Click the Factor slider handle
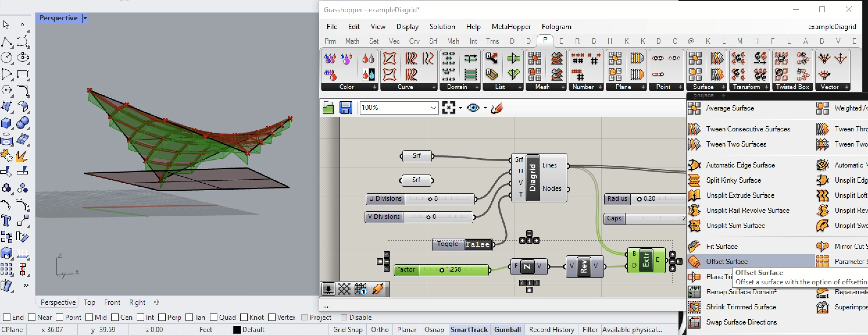Viewport: 868px width, 335px height. tap(442, 270)
